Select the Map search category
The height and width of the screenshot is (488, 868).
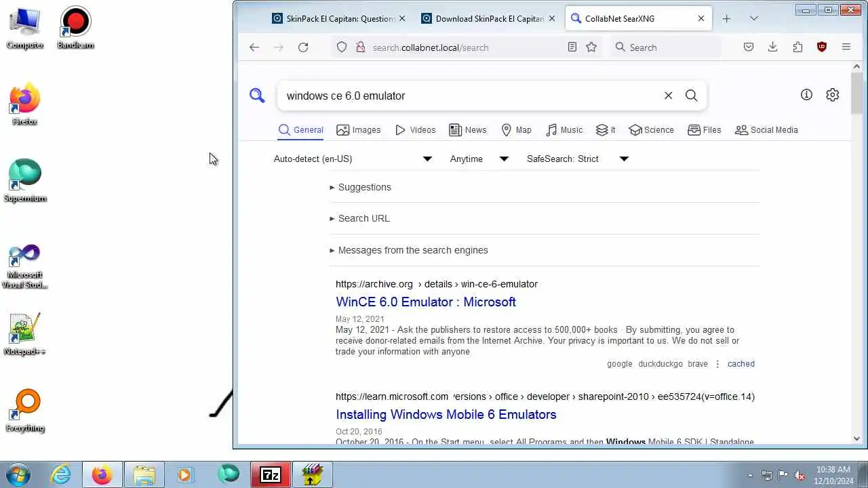coord(516,129)
